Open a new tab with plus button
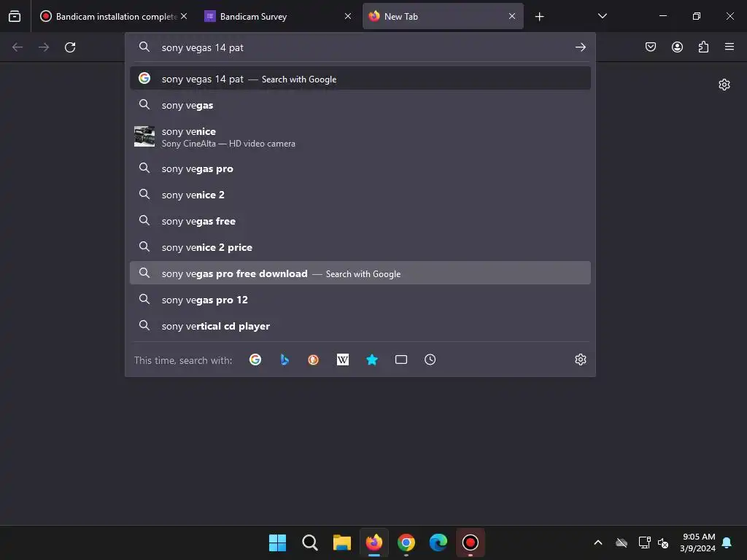747x560 pixels. pos(539,17)
